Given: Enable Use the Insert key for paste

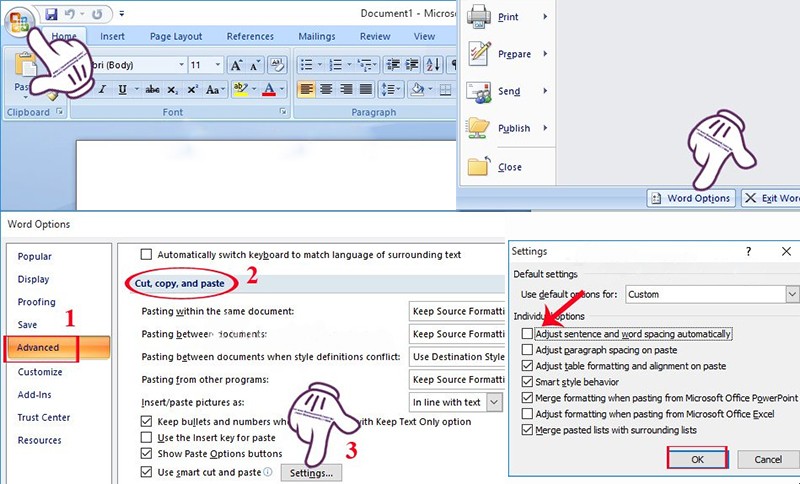Looking at the screenshot, I should point(147,438).
